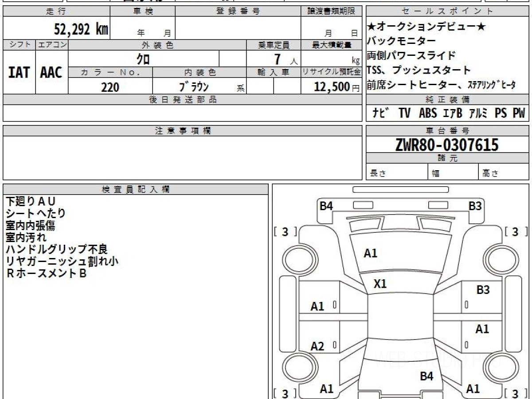This screenshot has width=532, height=399.
Task: Select the TSS、プッシュスタート line
Action: tap(419, 70)
